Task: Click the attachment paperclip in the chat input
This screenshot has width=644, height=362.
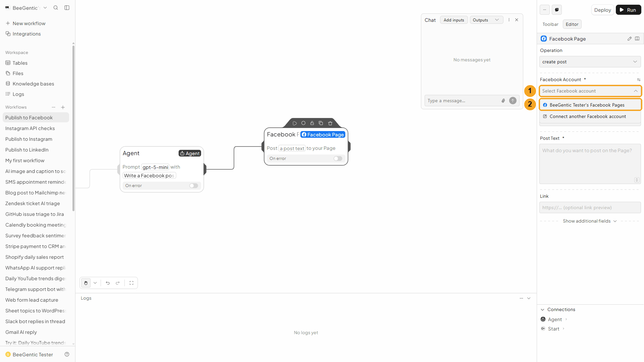Action: click(503, 101)
